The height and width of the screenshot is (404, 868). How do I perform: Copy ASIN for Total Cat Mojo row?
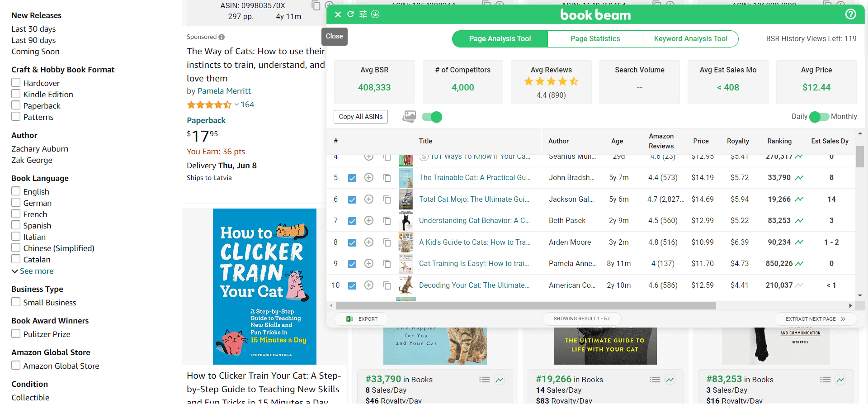click(387, 199)
